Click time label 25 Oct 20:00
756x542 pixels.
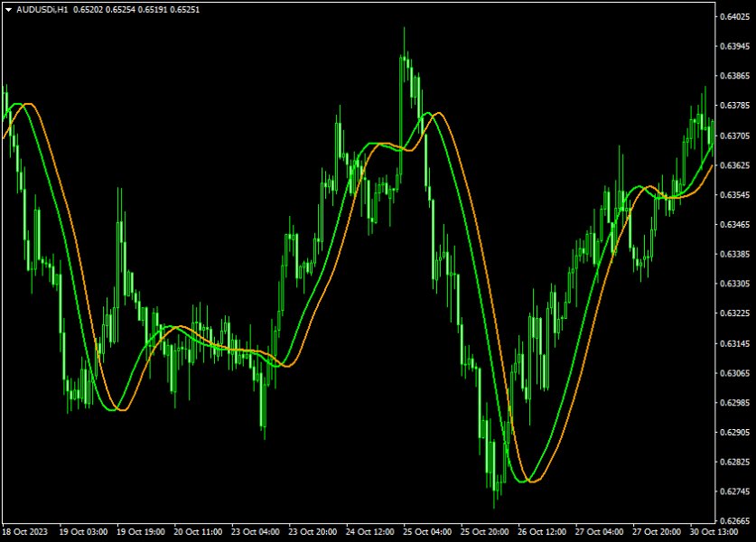(485, 532)
